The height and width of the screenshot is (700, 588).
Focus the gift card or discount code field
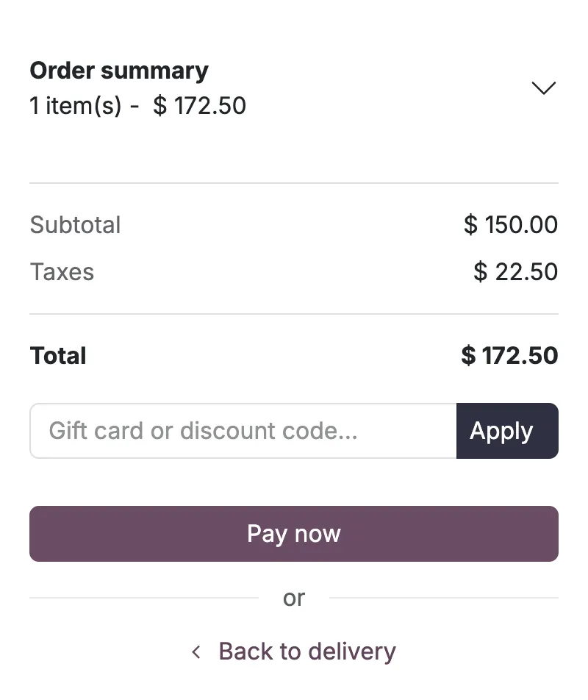tap(243, 431)
